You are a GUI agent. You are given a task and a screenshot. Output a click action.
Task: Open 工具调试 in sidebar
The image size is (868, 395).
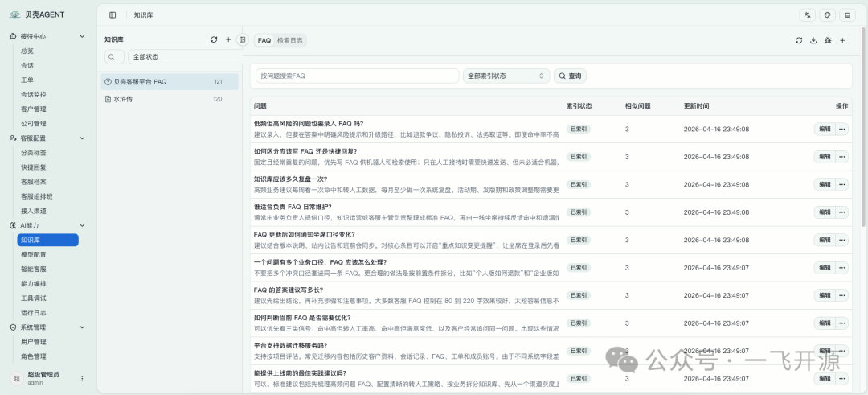pyautogui.click(x=33, y=298)
